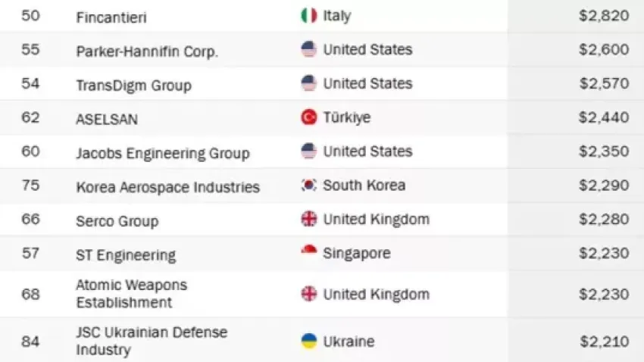
Task: Open Korea Aerospace Industries entry
Action: pyautogui.click(x=167, y=187)
